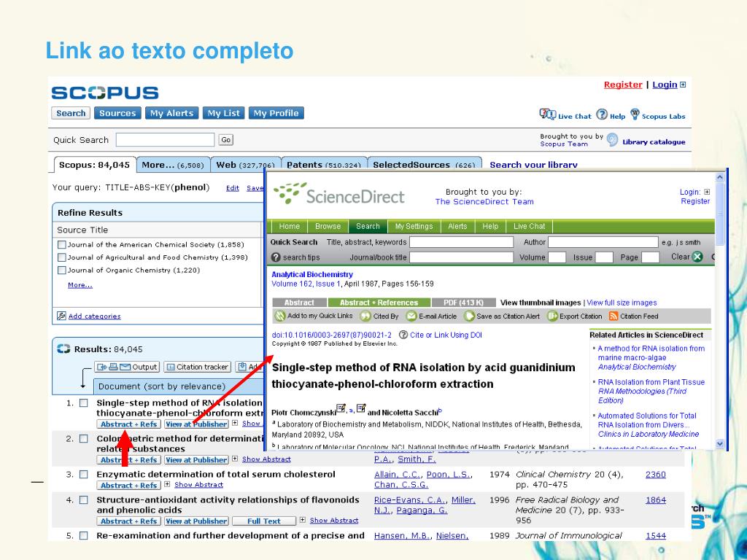
Task: Click the Go button for Quick Search
Action: pyautogui.click(x=226, y=139)
